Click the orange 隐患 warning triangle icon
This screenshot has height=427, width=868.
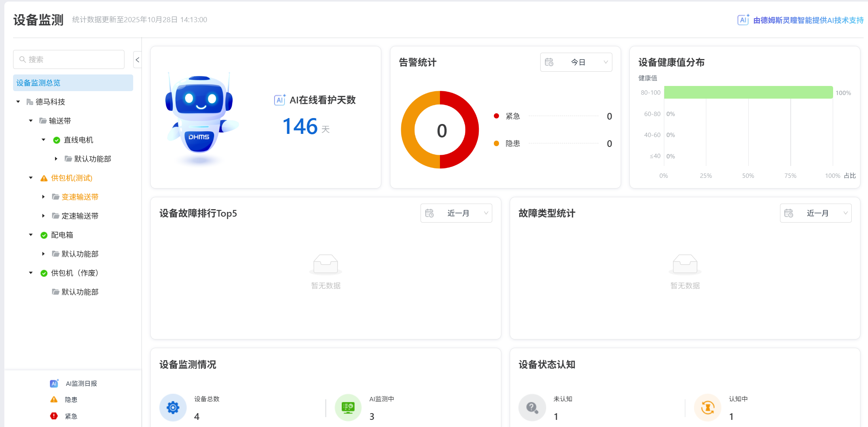tap(54, 400)
